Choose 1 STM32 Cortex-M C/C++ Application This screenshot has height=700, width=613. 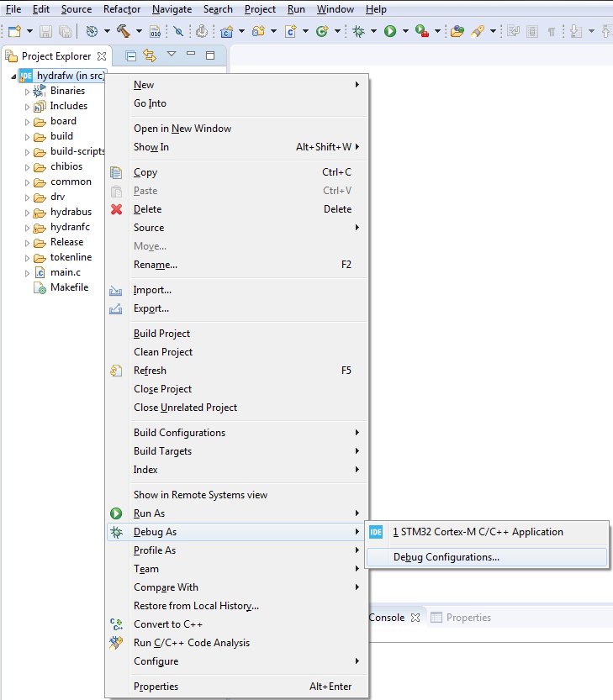(487, 532)
